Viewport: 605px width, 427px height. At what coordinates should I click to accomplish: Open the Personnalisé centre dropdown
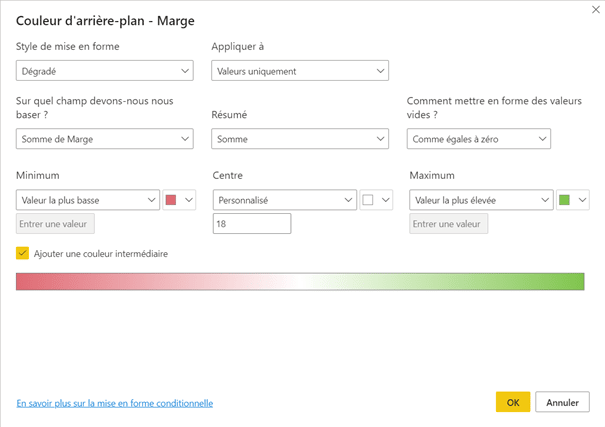(x=285, y=200)
